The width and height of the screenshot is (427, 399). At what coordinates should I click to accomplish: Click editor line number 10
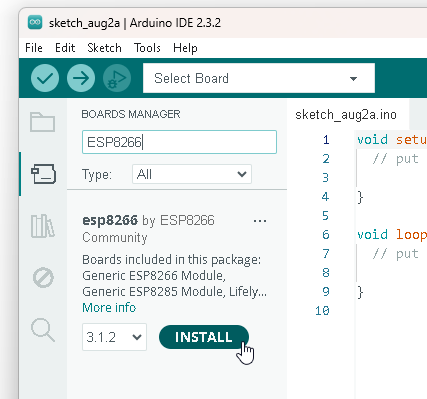(322, 311)
